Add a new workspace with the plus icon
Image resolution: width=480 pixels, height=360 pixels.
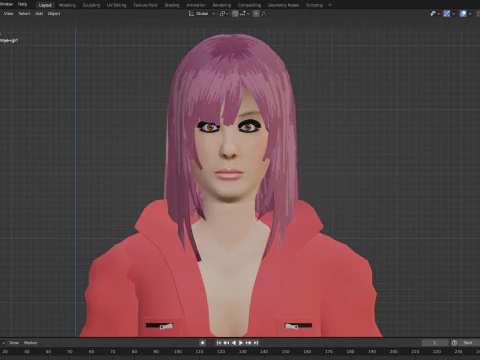[x=330, y=5]
